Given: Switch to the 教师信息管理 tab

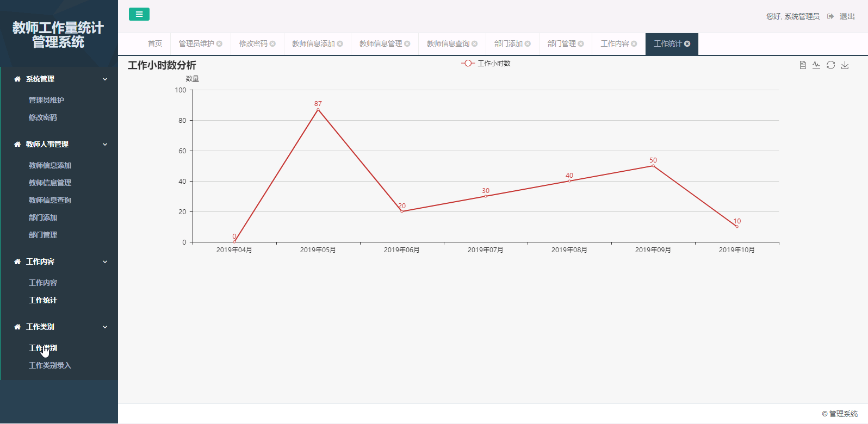Looking at the screenshot, I should pyautogui.click(x=381, y=43).
